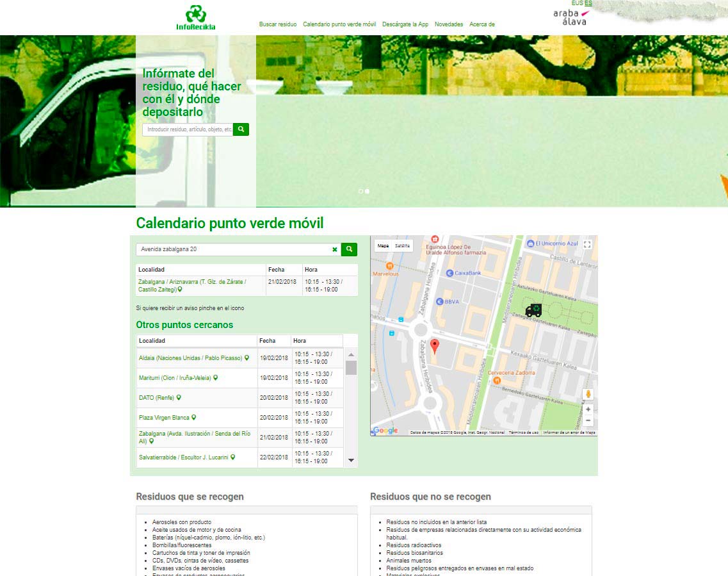Click the CaixaBank marker on the map
Screen dimensions: 728x576
(449, 273)
